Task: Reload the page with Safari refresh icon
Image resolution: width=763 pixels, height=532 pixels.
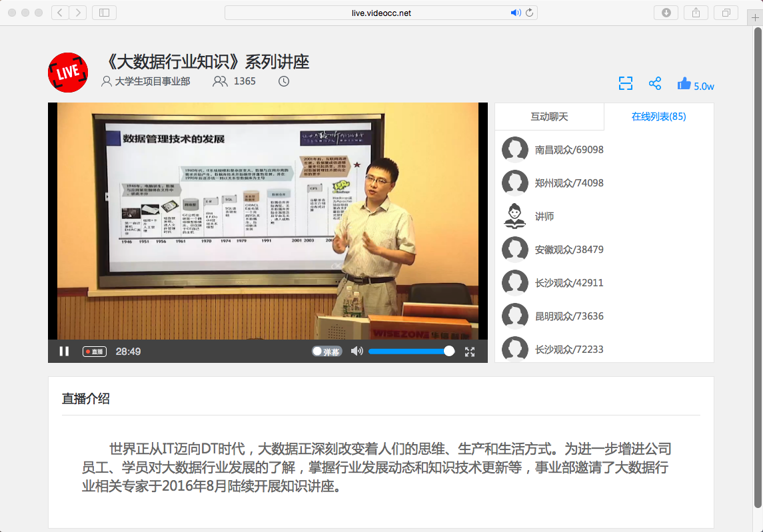Action: [x=530, y=13]
